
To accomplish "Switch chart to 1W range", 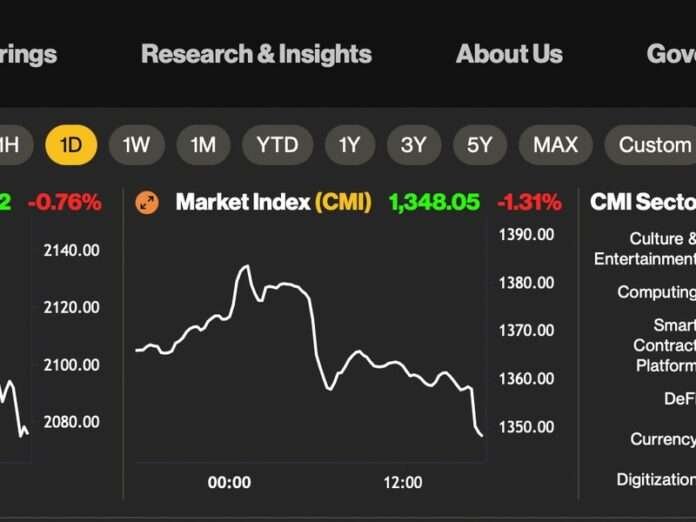I will click(136, 145).
